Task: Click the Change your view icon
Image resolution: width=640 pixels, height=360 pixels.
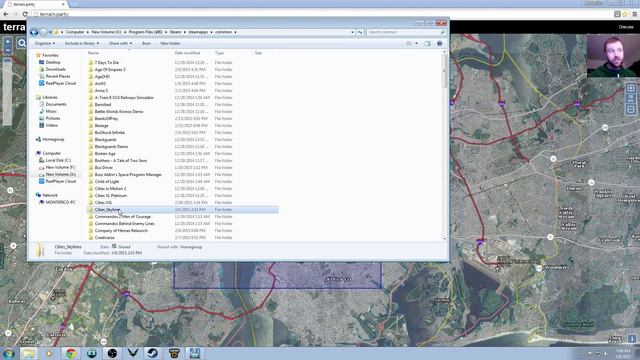Action: 409,43
